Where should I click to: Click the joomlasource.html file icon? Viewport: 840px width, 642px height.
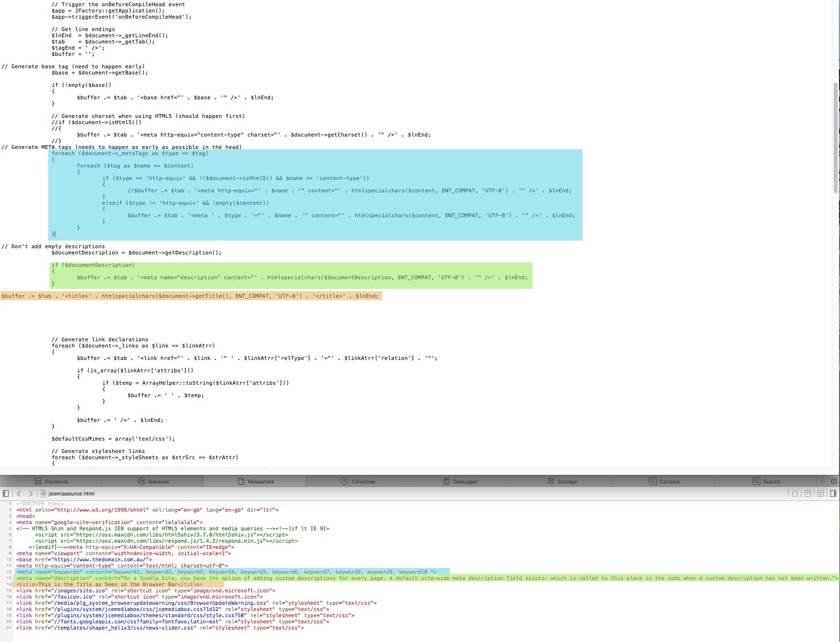[43, 494]
